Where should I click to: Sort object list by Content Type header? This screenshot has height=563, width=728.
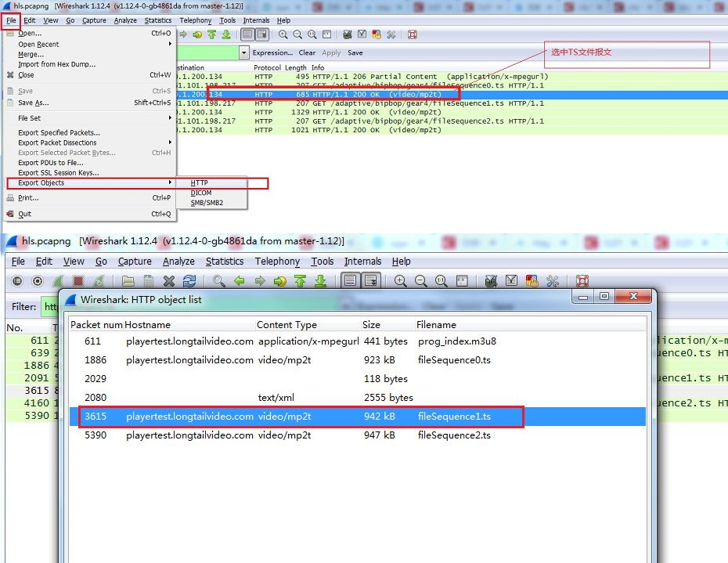pos(287,324)
